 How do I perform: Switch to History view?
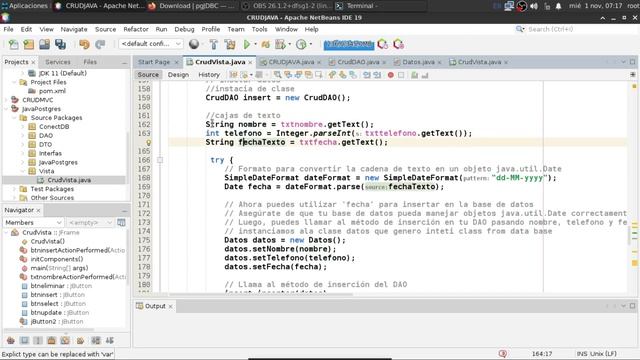209,75
